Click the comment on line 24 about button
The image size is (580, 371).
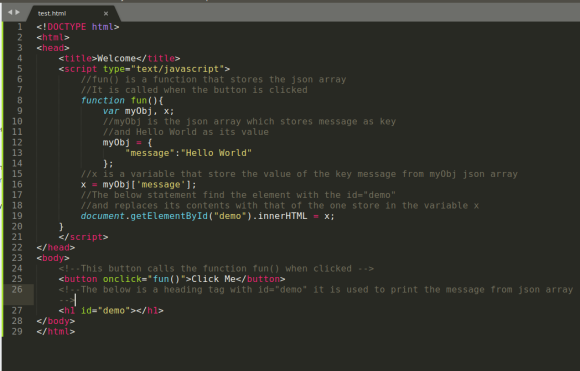[216, 269]
